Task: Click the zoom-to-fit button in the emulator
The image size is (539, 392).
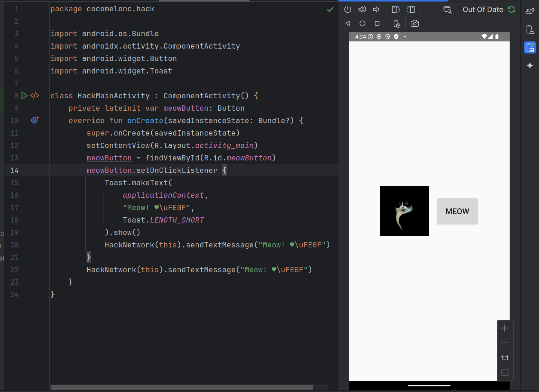Action: click(x=505, y=372)
